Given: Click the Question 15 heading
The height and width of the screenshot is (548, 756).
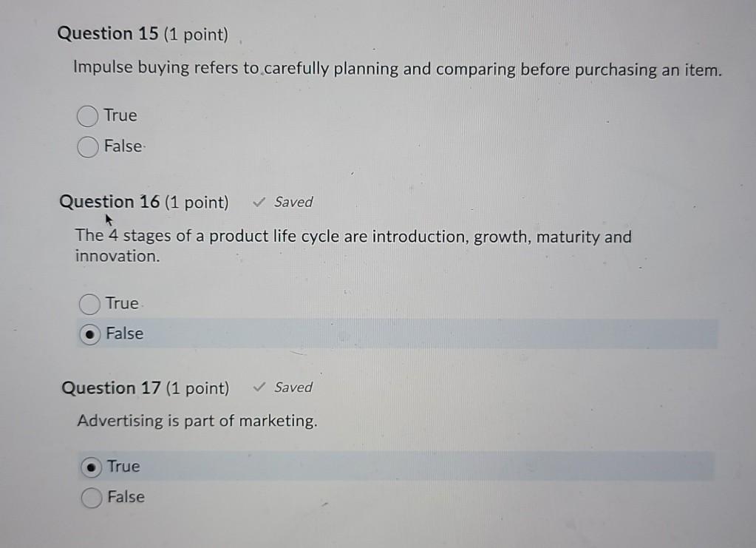Looking at the screenshot, I should tap(144, 33).
